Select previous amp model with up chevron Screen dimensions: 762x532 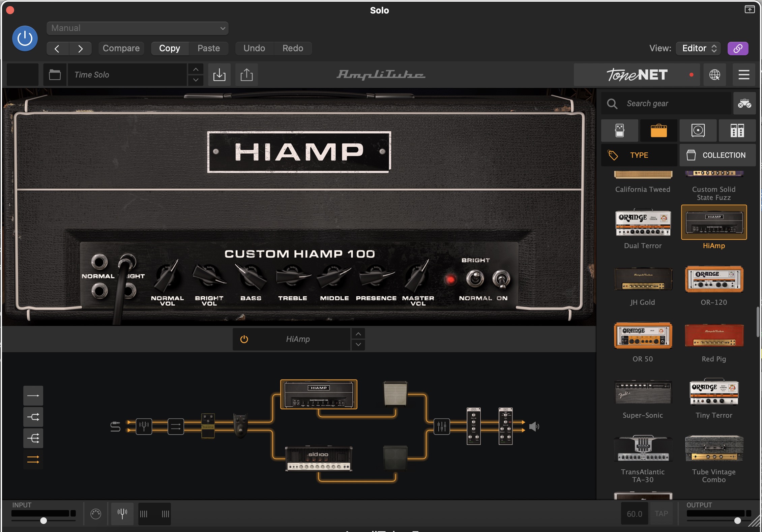[358, 334]
